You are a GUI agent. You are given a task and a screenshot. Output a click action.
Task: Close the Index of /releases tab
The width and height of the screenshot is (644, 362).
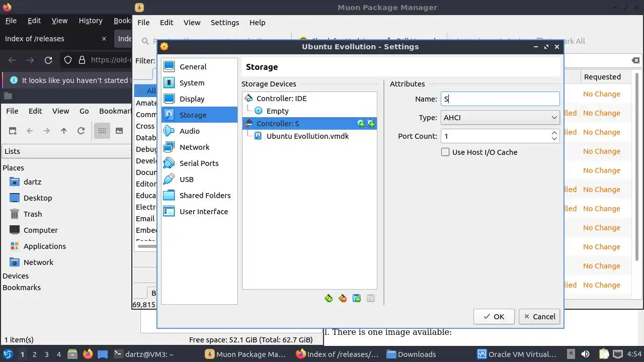pyautogui.click(x=104, y=39)
